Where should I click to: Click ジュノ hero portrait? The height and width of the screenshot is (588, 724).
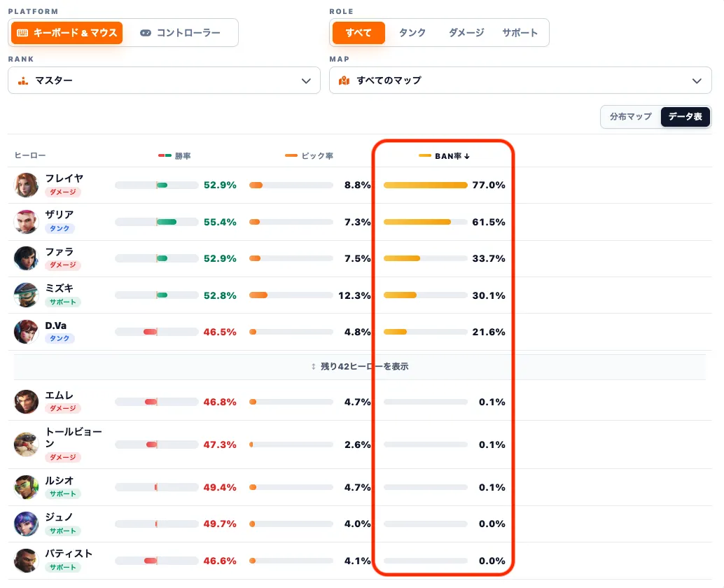click(27, 524)
